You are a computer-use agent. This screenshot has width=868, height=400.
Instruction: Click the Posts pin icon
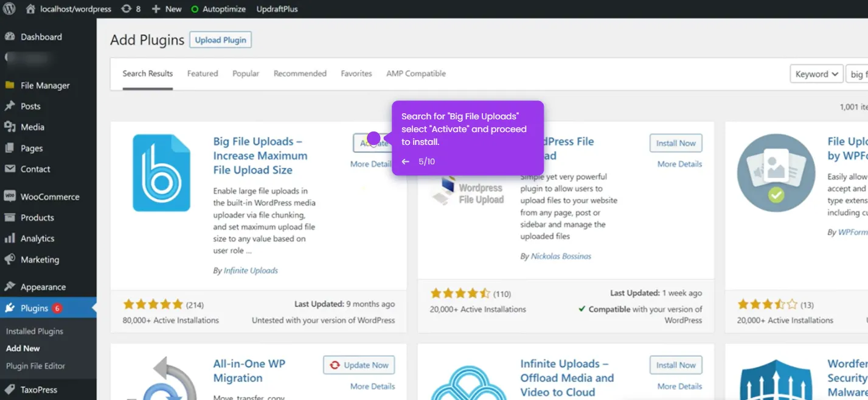(10, 106)
